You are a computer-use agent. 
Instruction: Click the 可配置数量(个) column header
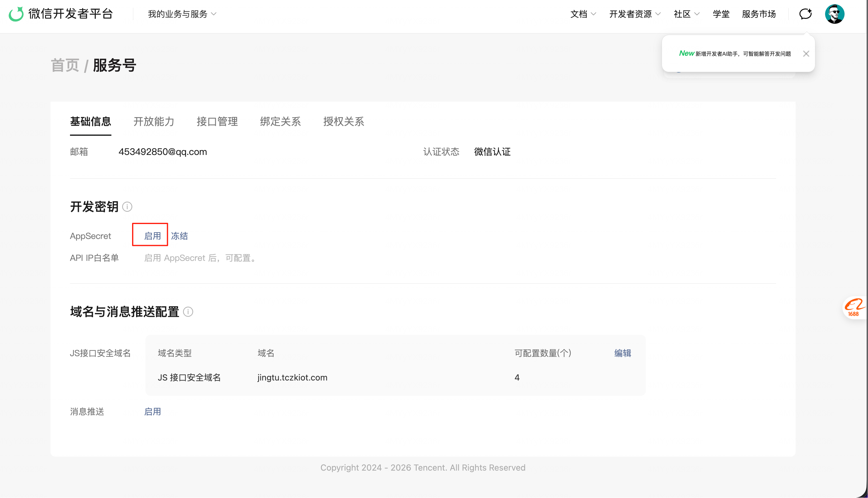tap(543, 353)
